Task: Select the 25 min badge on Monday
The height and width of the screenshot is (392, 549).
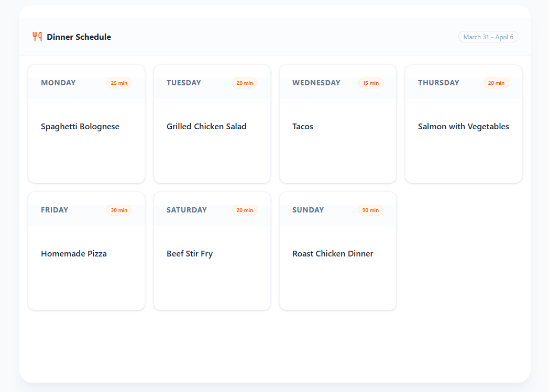Action: [x=119, y=83]
